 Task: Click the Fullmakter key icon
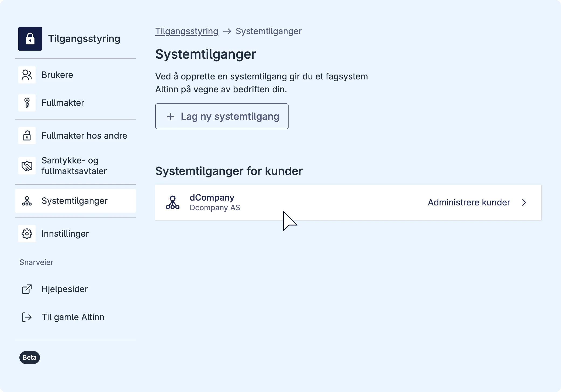(x=27, y=103)
